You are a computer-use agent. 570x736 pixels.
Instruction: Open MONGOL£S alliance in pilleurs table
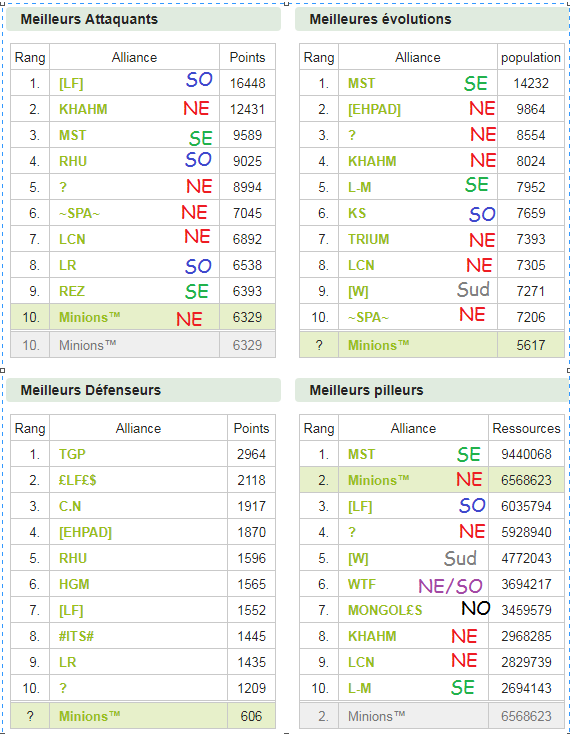tap(385, 610)
